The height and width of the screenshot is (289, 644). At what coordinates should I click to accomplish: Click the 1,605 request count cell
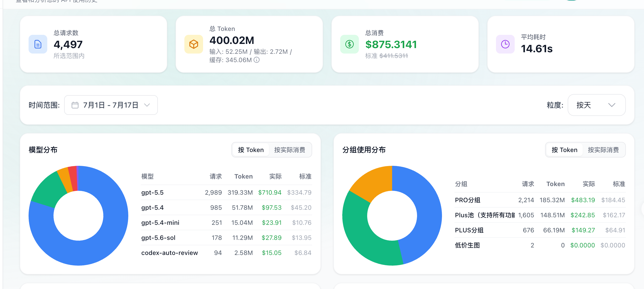pos(526,215)
